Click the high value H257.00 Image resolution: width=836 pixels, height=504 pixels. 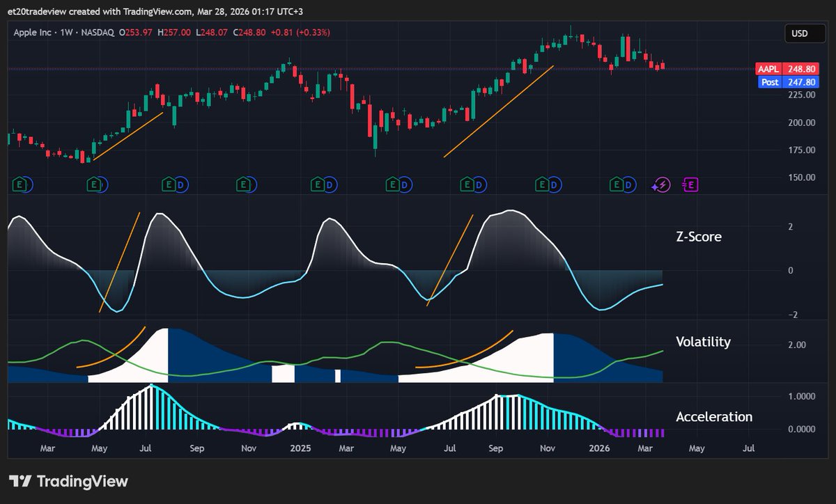coord(175,32)
